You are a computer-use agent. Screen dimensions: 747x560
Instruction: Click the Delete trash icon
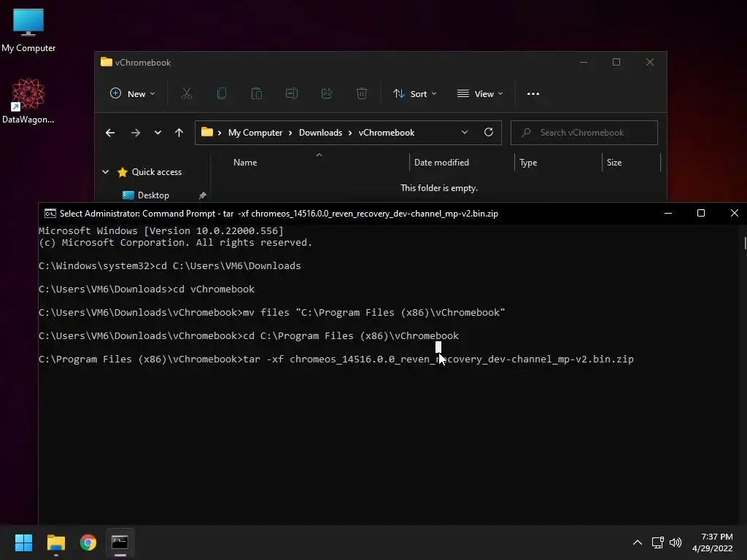(362, 94)
